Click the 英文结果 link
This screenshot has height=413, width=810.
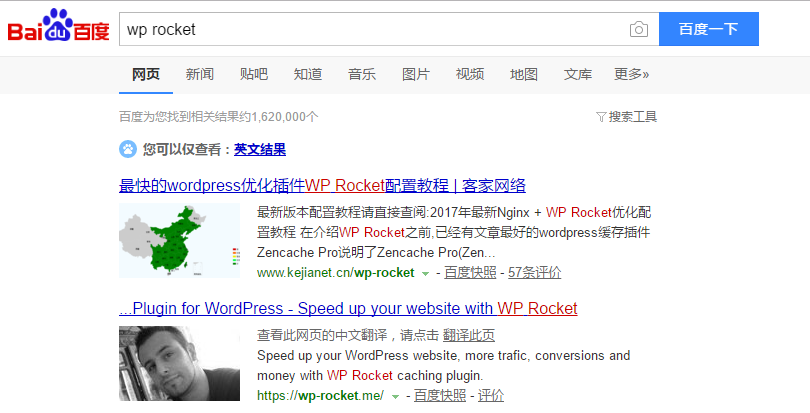260,150
